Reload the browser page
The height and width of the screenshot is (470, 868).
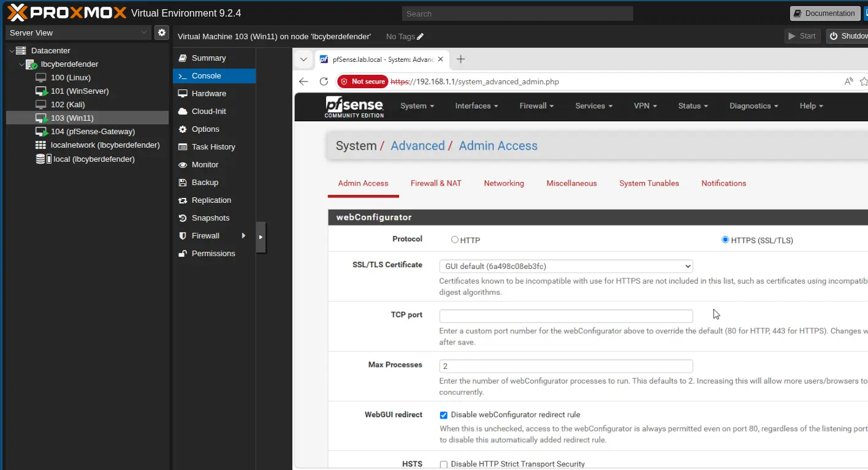click(x=324, y=81)
